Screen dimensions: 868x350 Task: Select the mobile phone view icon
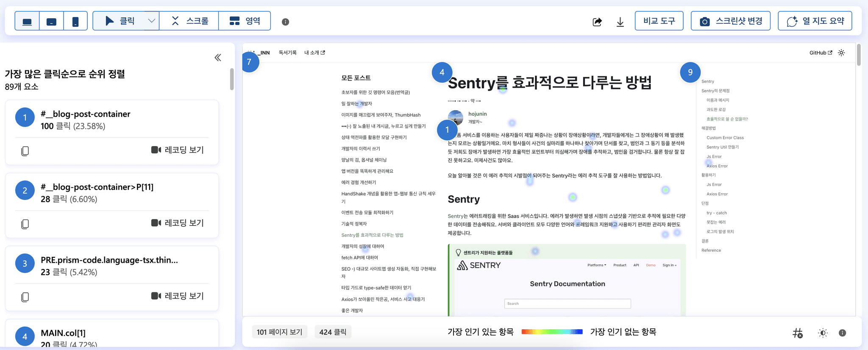pos(75,21)
